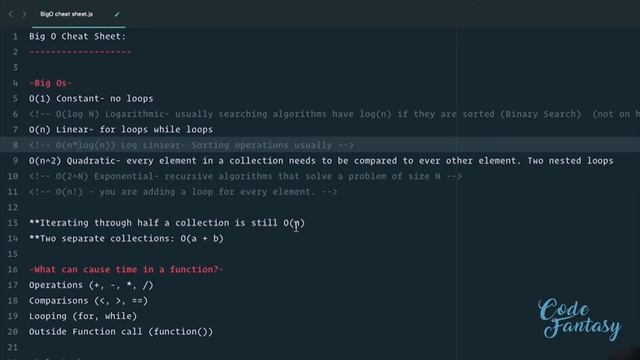The width and height of the screenshot is (640, 360).
Task: Click line number 16 in gutter
Action: tap(13, 270)
